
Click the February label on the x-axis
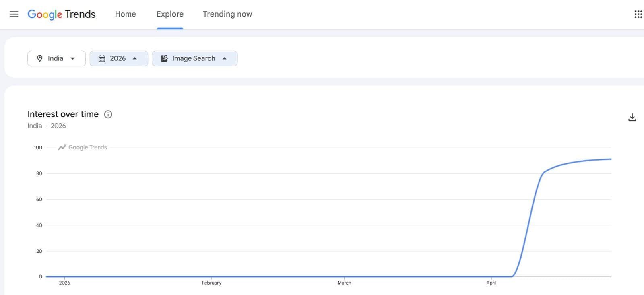pos(212,283)
